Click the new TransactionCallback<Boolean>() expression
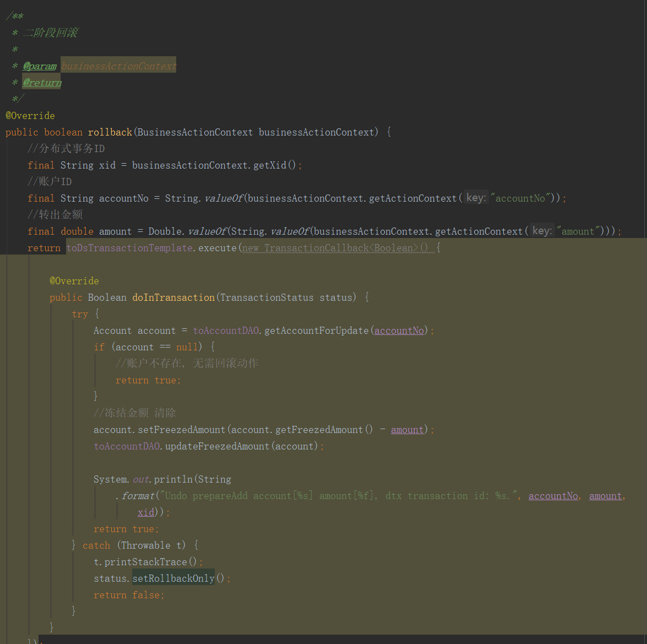Viewport: 647px width, 644px height. [335, 248]
